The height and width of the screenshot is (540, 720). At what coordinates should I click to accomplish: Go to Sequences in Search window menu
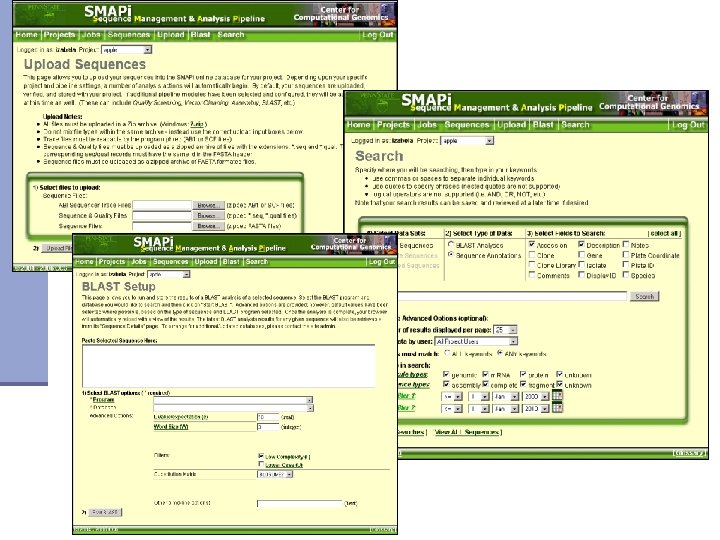click(467, 125)
